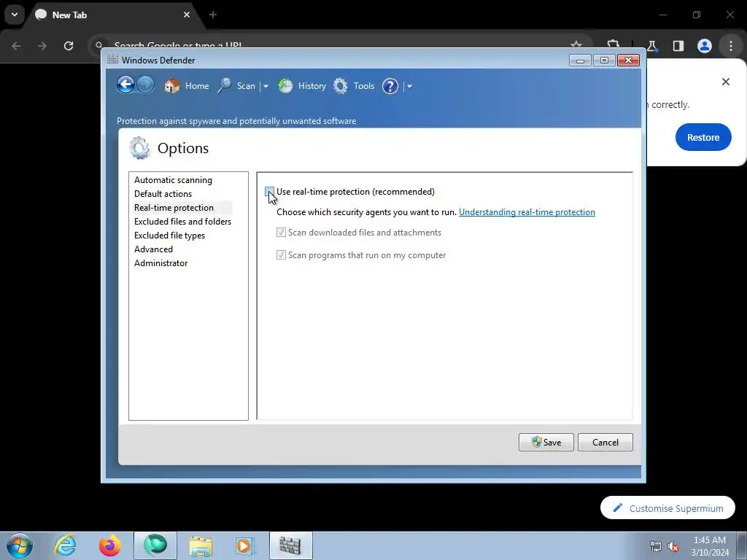The image size is (747, 560).
Task: Switch to Windows Defender taskbar icon
Action: (290, 545)
